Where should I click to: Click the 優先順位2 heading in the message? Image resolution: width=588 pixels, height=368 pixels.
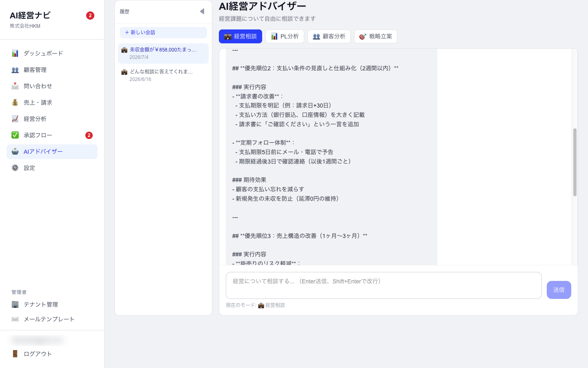click(x=315, y=68)
